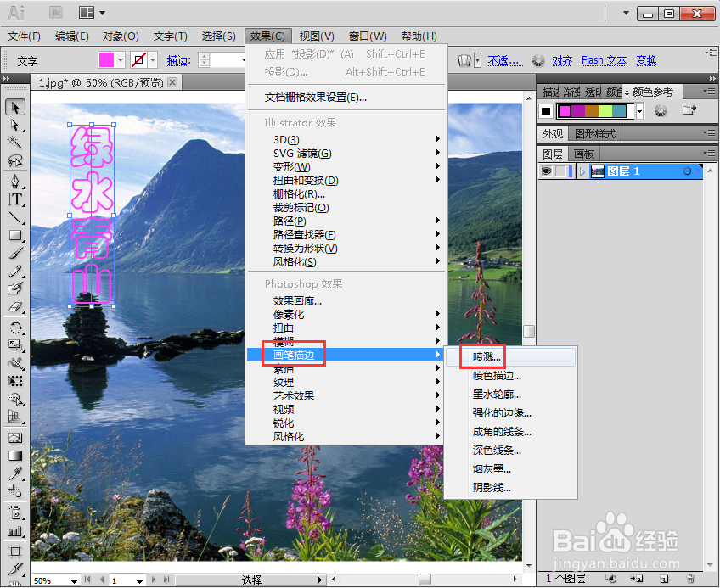Select the Shape Builder tool
The width and height of the screenshot is (720, 588).
(x=15, y=400)
